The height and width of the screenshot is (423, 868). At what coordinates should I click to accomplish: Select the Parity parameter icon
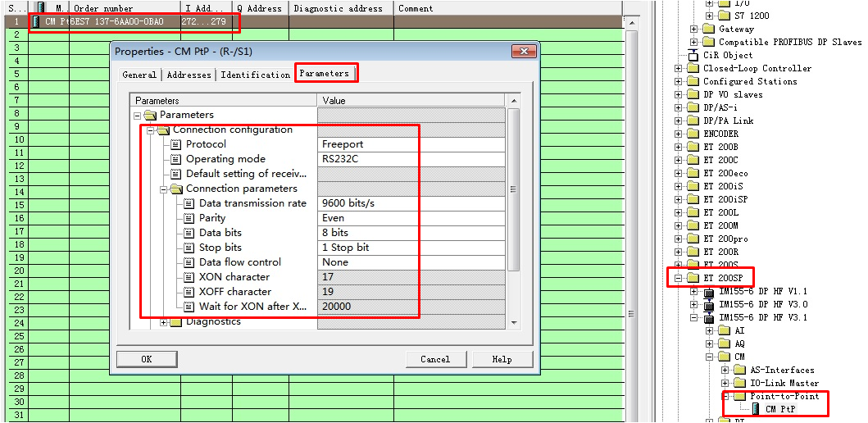click(x=189, y=218)
